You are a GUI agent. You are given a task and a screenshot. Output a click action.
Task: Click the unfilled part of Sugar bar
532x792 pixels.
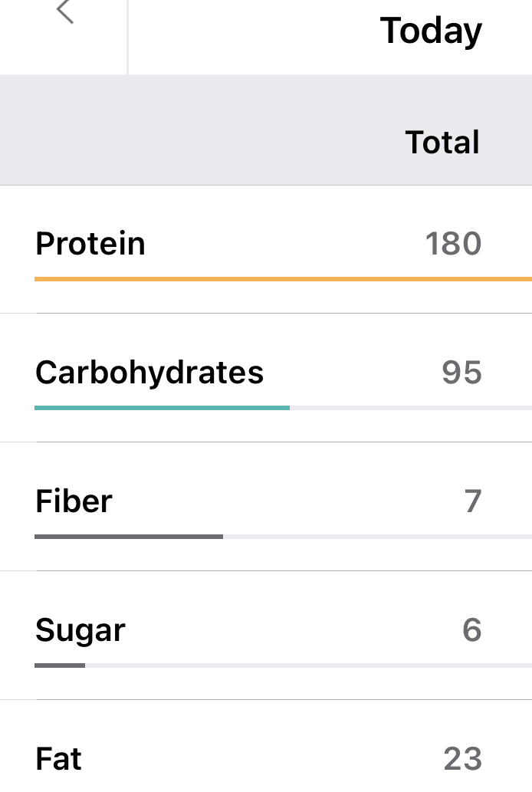click(308, 665)
